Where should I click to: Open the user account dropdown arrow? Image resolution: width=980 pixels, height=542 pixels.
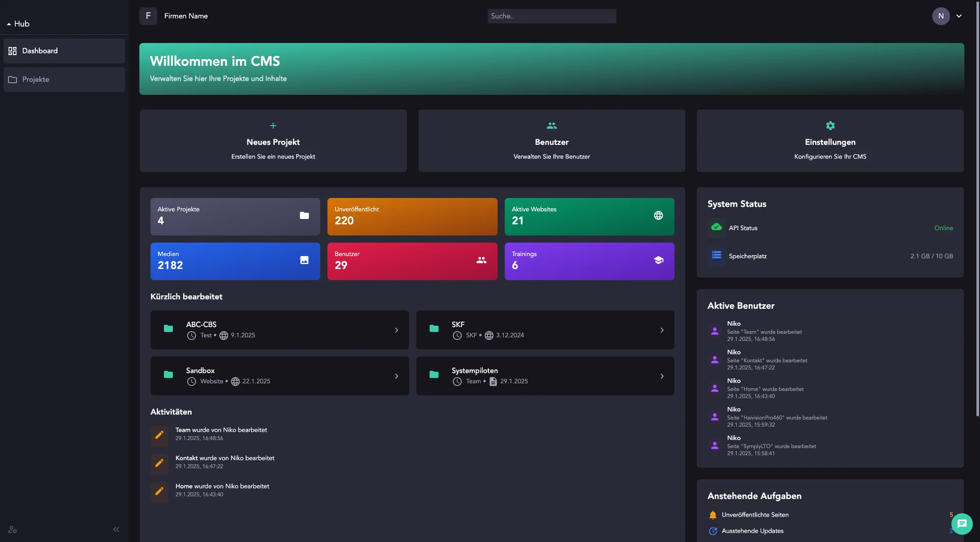(959, 16)
